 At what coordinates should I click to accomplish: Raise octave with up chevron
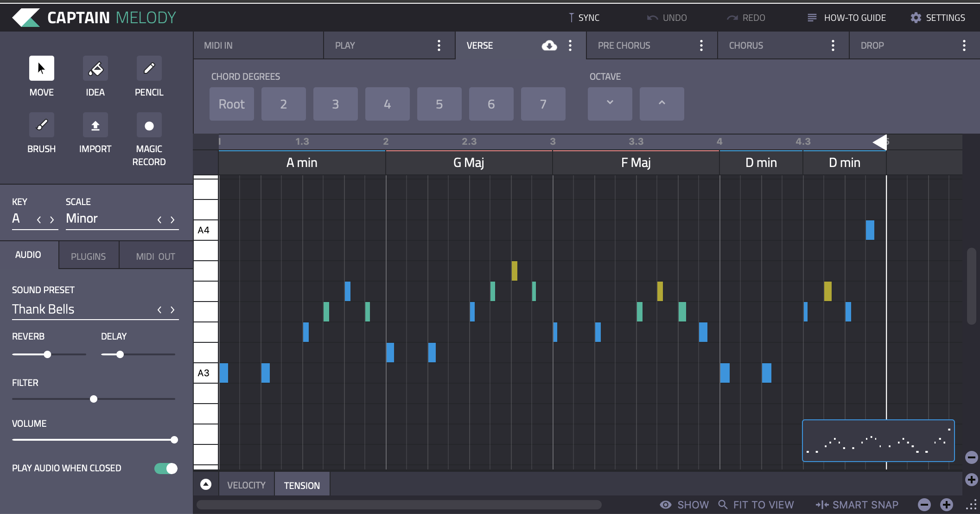pos(662,104)
